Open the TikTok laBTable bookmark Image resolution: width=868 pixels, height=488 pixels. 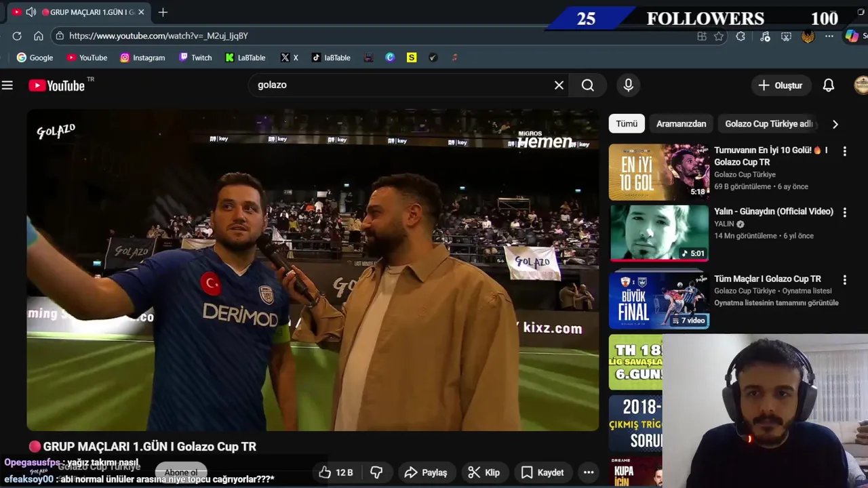[331, 58]
